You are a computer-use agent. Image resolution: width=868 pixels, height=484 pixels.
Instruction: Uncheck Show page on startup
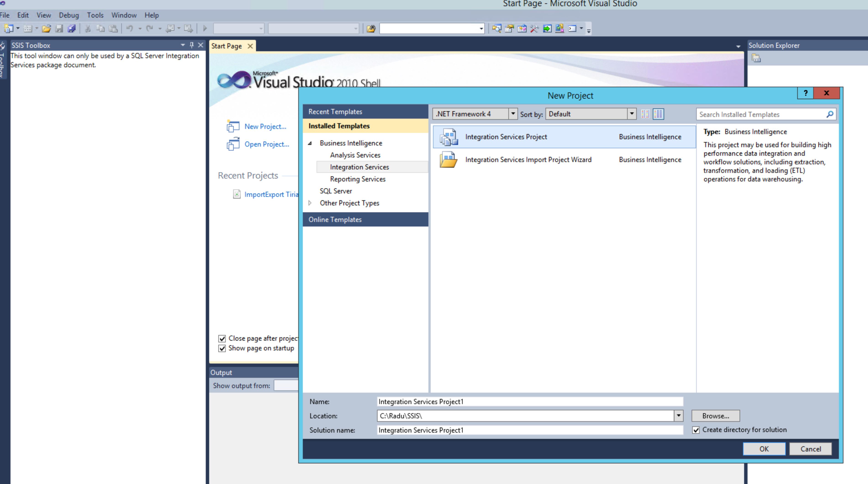coord(222,348)
